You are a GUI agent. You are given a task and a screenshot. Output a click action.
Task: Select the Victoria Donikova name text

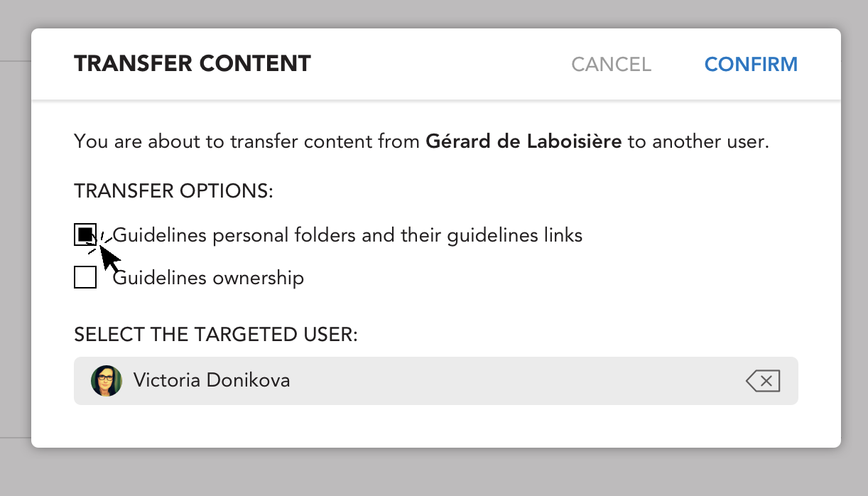coord(212,380)
